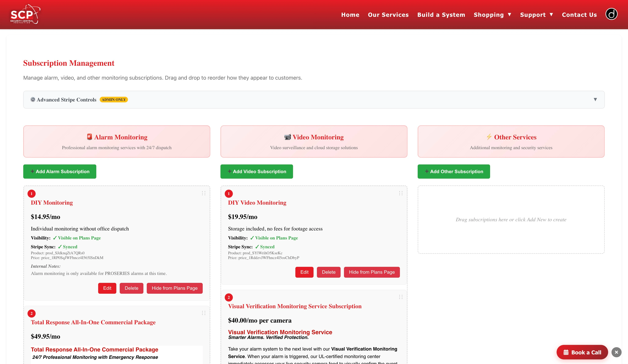Click the lightning bolt icon beside Other Services
This screenshot has height=364, width=628.
[489, 137]
